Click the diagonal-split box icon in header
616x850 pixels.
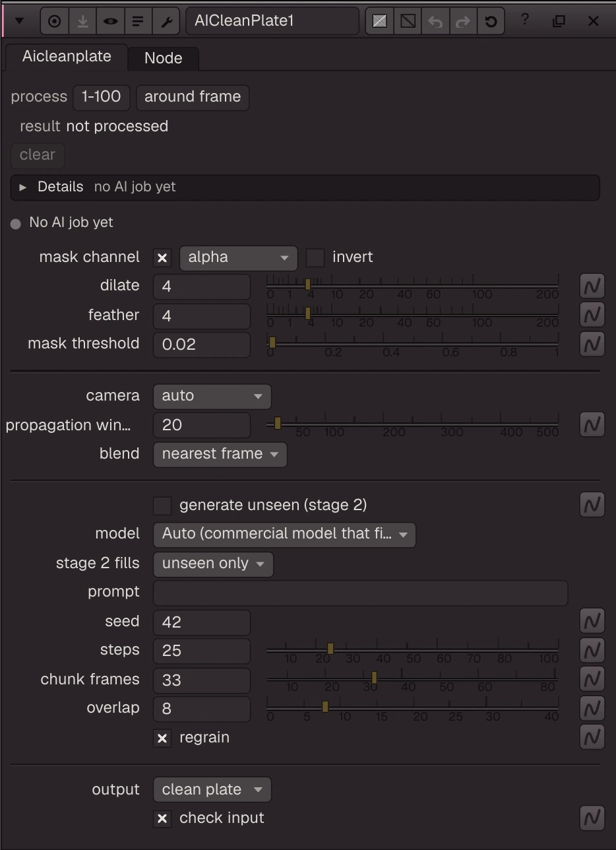[408, 21]
